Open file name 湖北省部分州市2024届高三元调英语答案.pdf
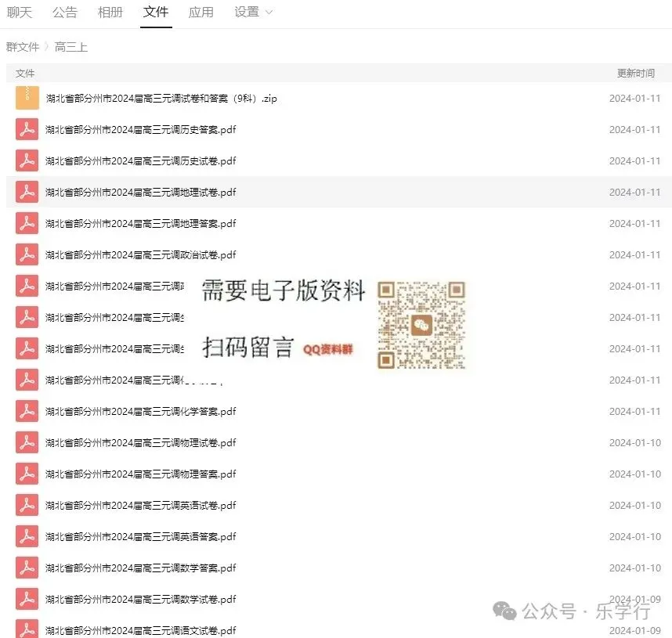The image size is (672, 638). pyautogui.click(x=140, y=537)
